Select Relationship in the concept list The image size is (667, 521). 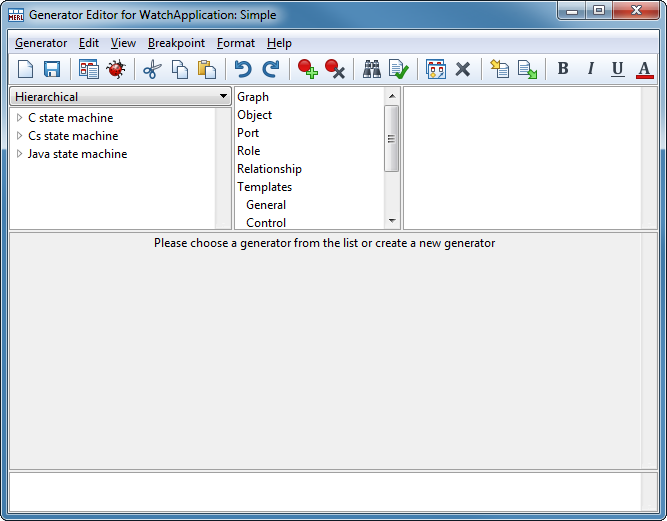click(x=269, y=169)
